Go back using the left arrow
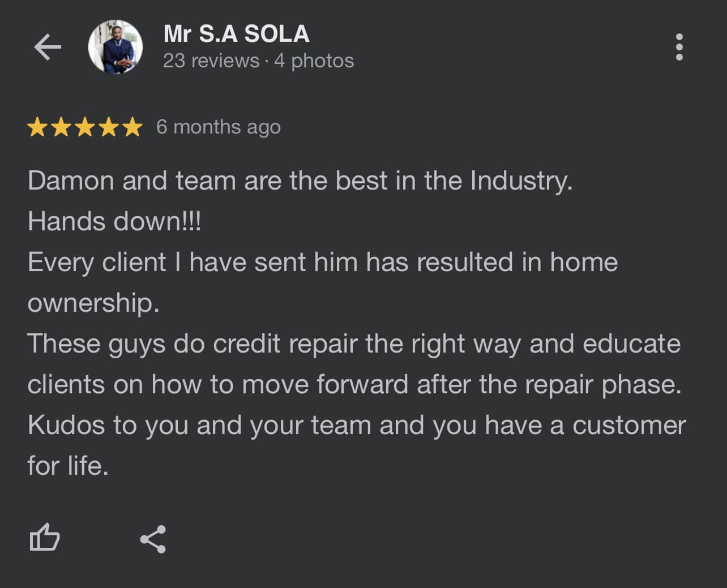Viewport: 727px width, 588px height. [48, 47]
